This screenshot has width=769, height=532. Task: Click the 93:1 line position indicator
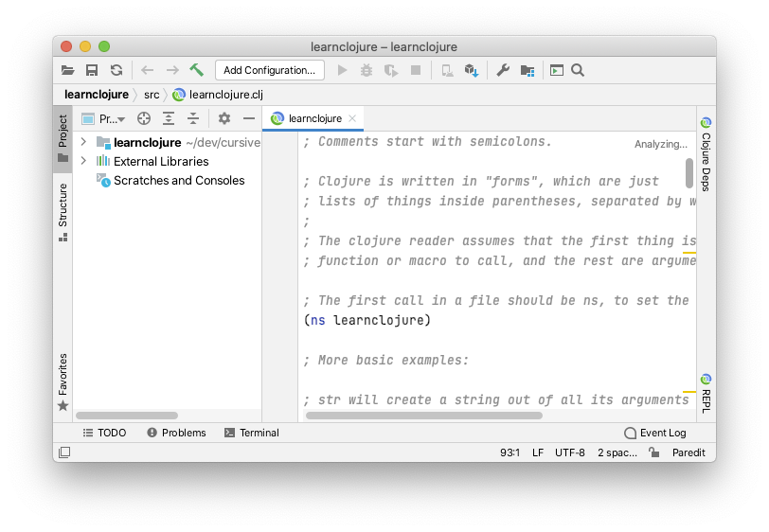510,452
